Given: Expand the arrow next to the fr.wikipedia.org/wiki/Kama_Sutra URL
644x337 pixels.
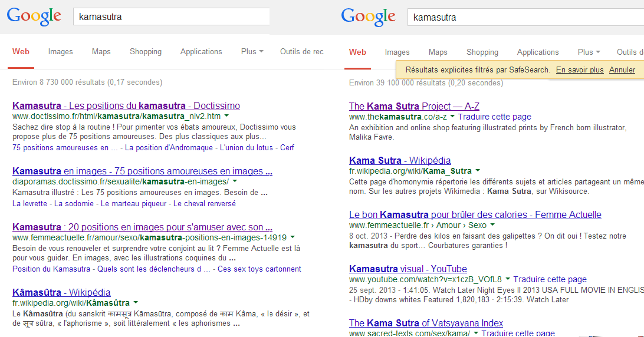Looking at the screenshot, I should click(x=478, y=171).
